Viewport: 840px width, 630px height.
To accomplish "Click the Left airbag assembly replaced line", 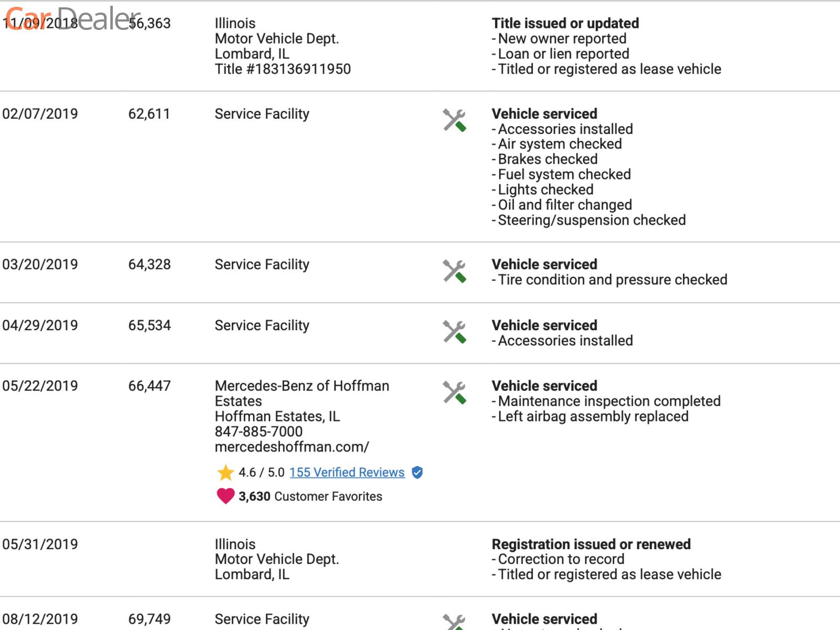I will (593, 416).
